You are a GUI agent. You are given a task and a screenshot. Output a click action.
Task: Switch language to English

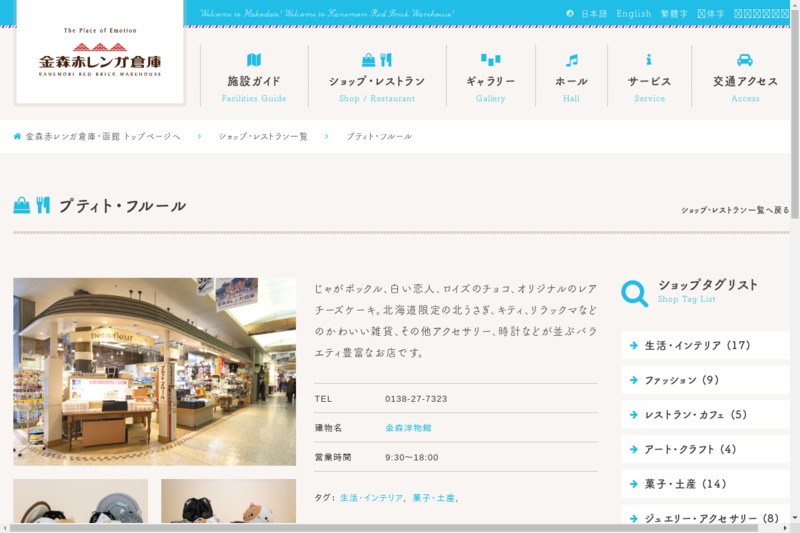point(633,14)
